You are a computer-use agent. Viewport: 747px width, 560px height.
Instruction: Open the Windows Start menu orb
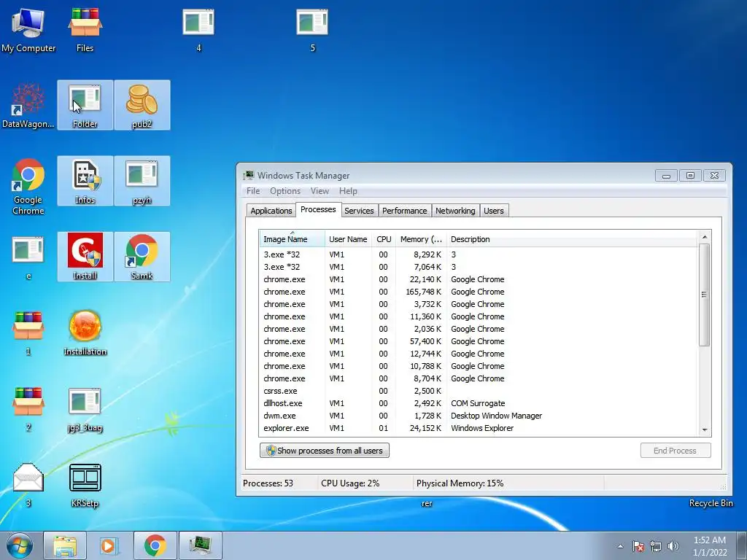[x=20, y=545]
